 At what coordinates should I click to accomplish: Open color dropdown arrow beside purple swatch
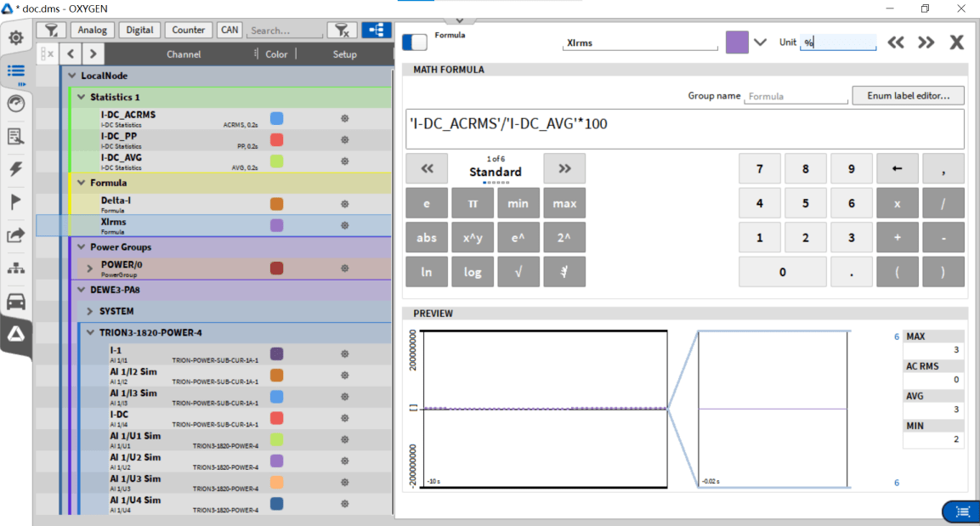[x=760, y=42]
